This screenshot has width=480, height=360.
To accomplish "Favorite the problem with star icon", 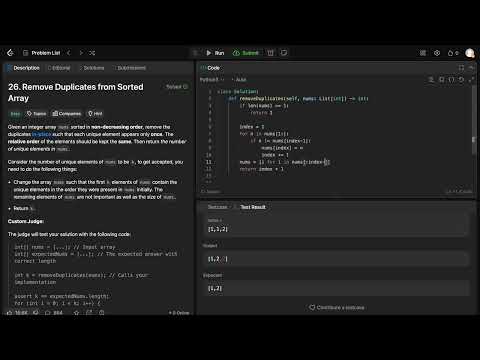I will pos(76,313).
